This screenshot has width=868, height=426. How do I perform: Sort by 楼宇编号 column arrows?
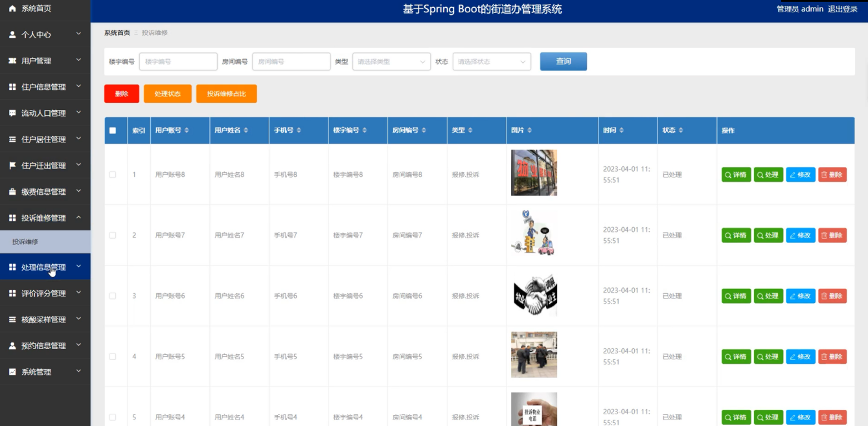click(x=365, y=130)
